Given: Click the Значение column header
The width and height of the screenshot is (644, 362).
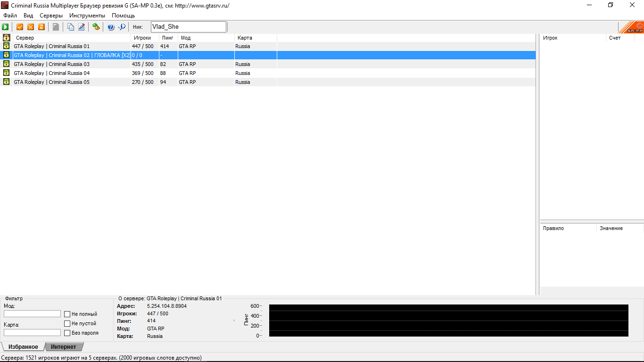Looking at the screenshot, I should (620, 228).
